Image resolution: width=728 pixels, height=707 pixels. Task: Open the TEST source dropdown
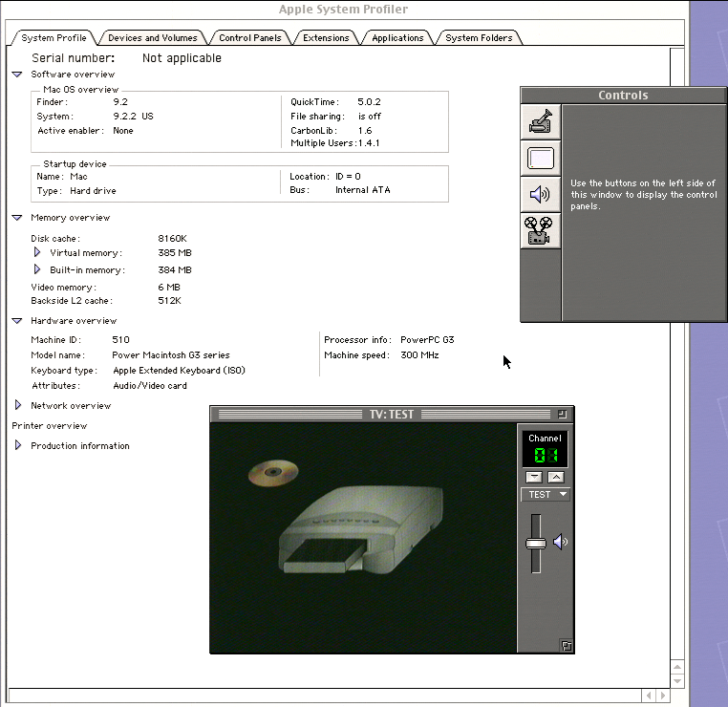(x=546, y=494)
